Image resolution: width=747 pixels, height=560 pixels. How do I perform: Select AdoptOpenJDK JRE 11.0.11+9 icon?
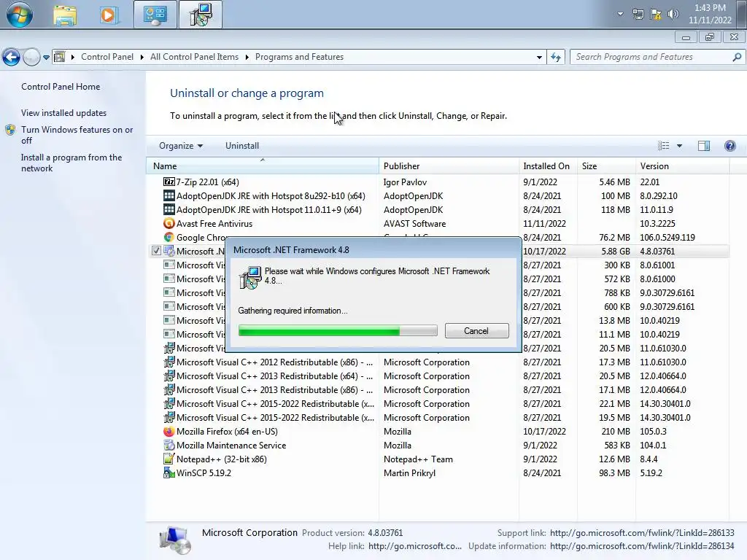tap(169, 209)
